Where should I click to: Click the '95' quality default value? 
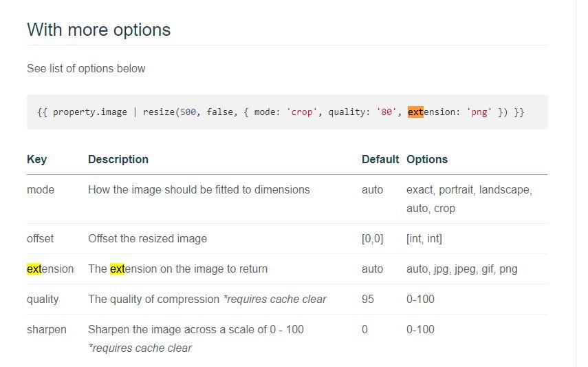(x=367, y=299)
